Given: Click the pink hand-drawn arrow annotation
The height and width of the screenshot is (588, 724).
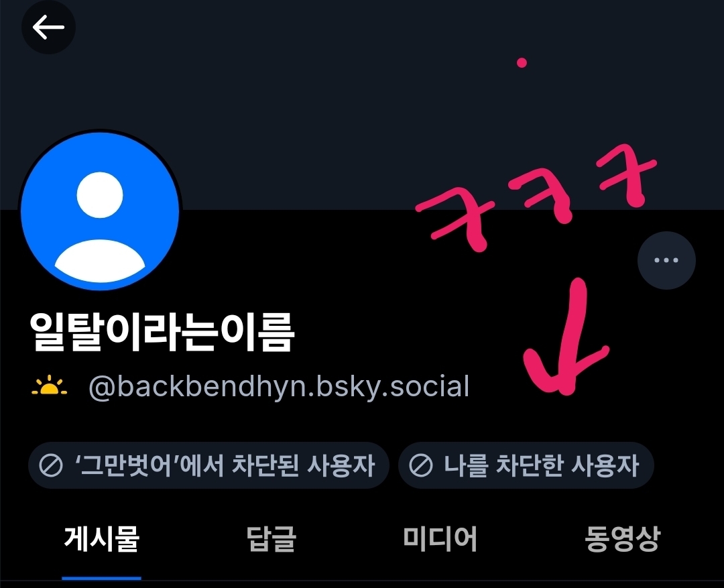Looking at the screenshot, I should pyautogui.click(x=564, y=337).
